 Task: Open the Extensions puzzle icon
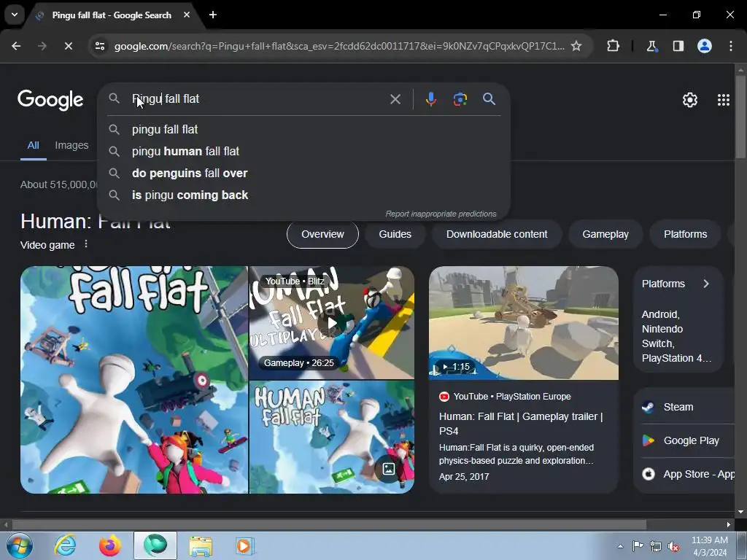click(x=613, y=46)
